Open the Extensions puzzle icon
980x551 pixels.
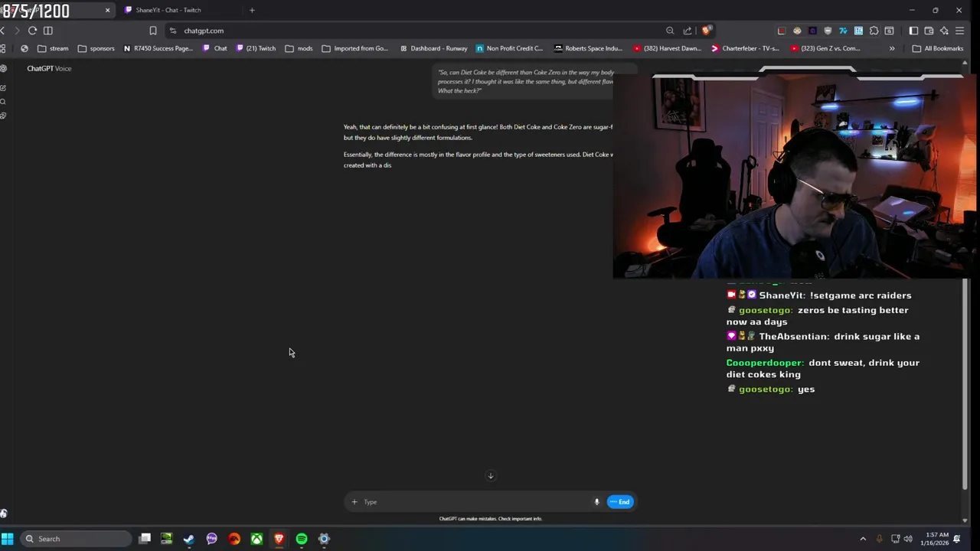tap(874, 31)
